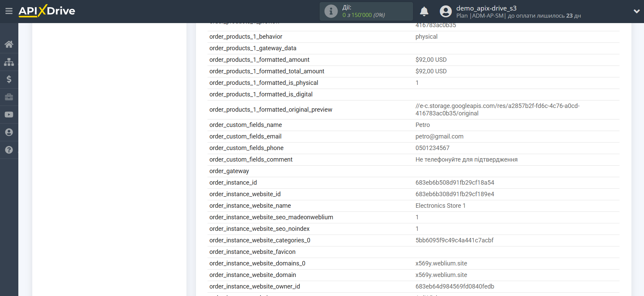Select the 0501234567 phone value
The image size is (644, 296).
pyautogui.click(x=432, y=148)
